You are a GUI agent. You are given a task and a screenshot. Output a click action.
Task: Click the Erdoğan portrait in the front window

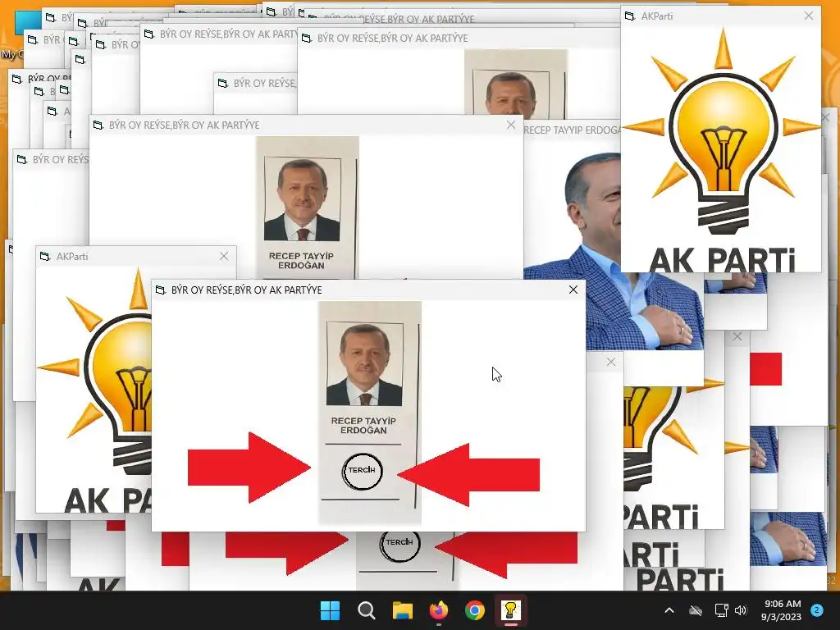pos(364,363)
